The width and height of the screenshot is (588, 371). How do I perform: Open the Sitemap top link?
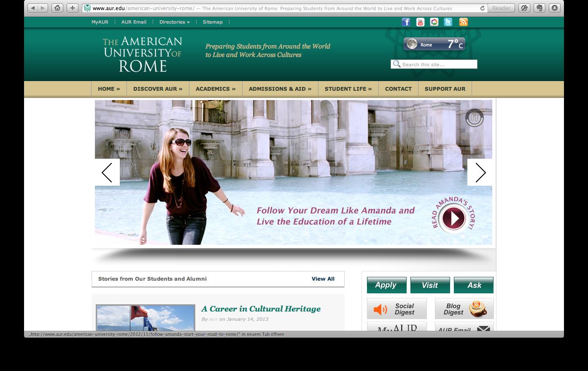click(x=213, y=22)
